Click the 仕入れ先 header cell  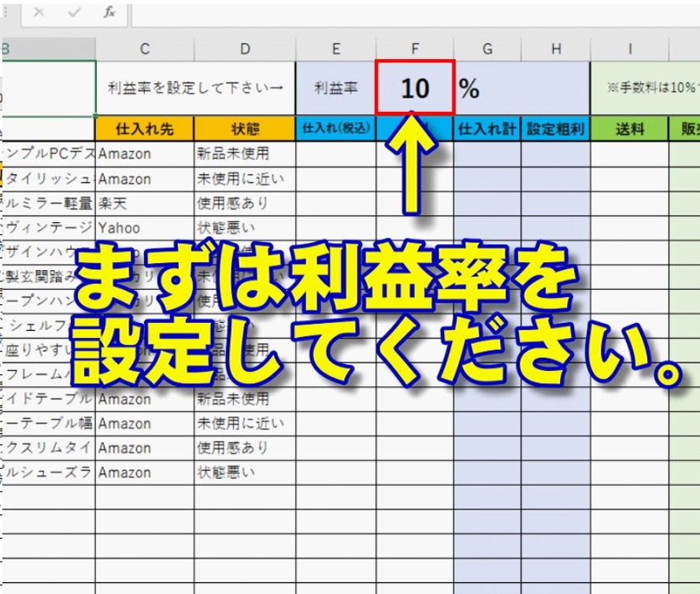[x=145, y=129]
